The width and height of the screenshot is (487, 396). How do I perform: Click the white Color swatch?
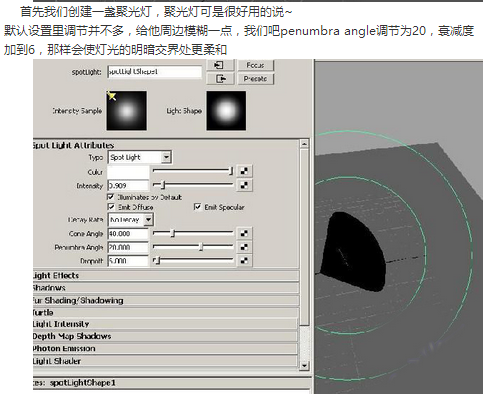128,172
